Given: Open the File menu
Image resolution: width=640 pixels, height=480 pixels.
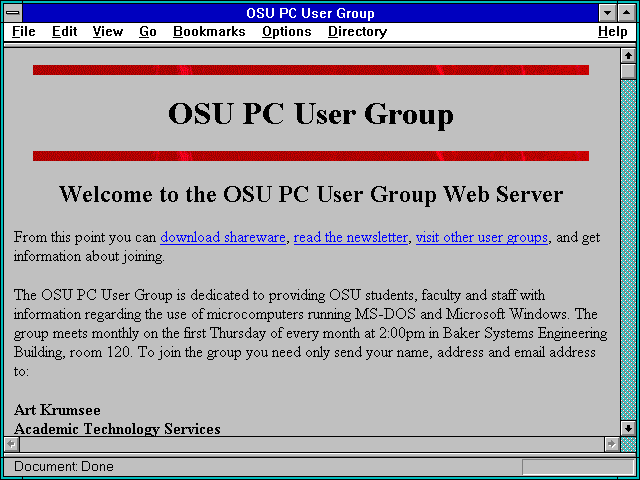Looking at the screenshot, I should click(x=24, y=31).
